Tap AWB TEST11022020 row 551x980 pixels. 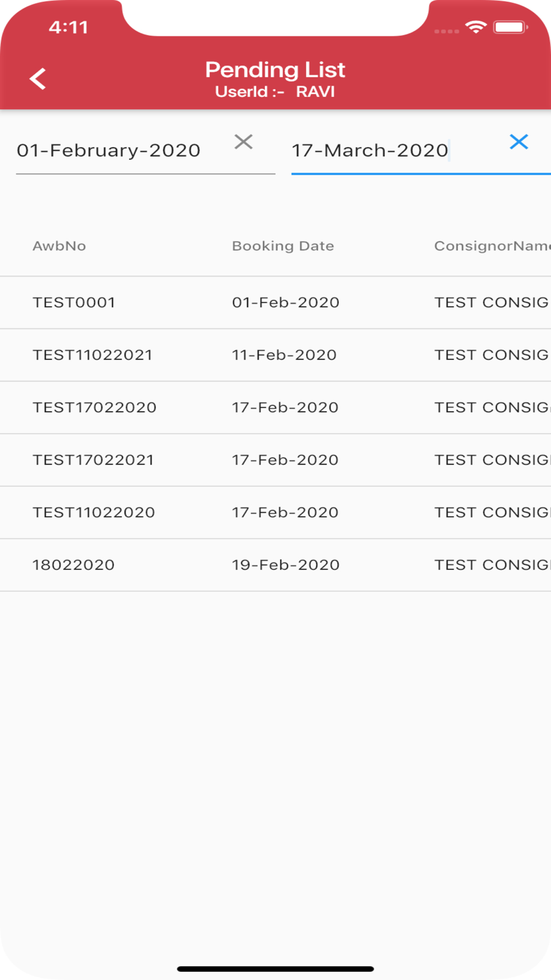click(94, 512)
